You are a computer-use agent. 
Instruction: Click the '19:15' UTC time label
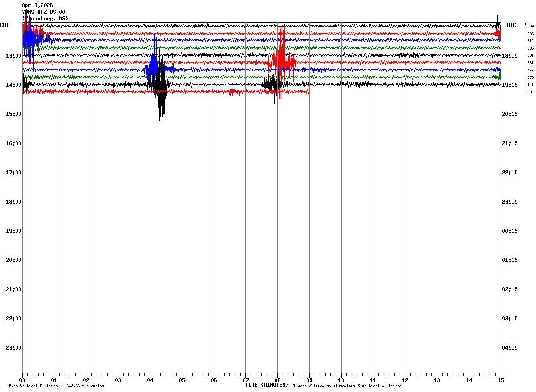pyautogui.click(x=510, y=85)
